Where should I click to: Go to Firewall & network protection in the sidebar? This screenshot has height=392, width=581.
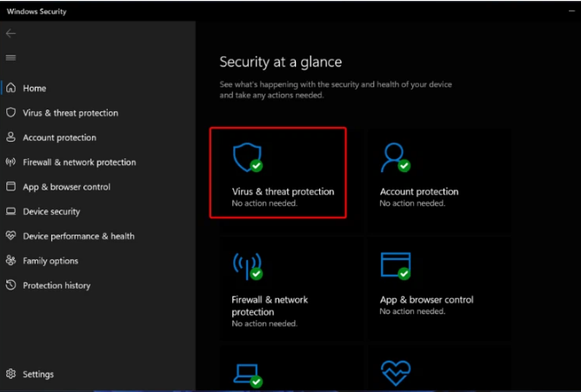[x=79, y=163]
